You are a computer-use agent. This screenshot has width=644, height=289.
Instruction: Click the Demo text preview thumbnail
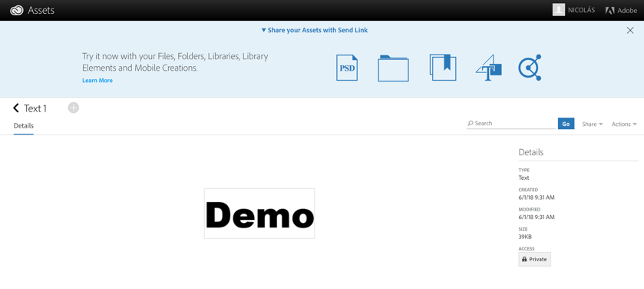[259, 214]
